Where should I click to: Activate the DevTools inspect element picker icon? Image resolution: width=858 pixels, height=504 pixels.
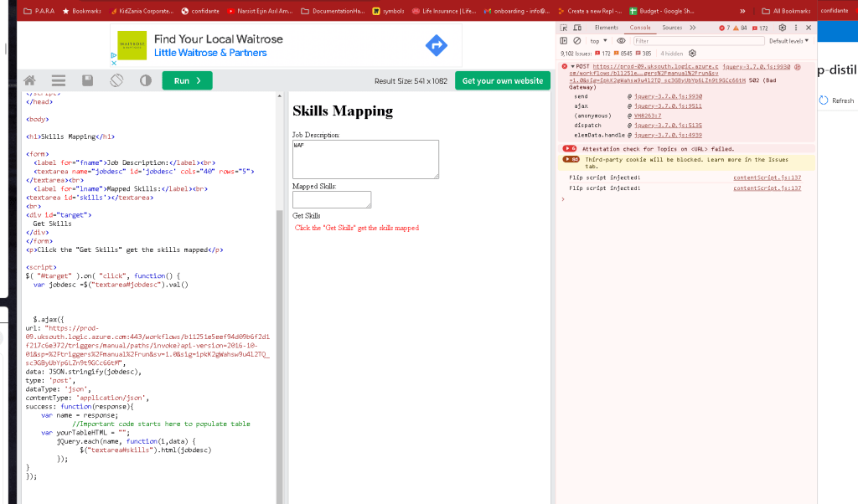tap(564, 28)
